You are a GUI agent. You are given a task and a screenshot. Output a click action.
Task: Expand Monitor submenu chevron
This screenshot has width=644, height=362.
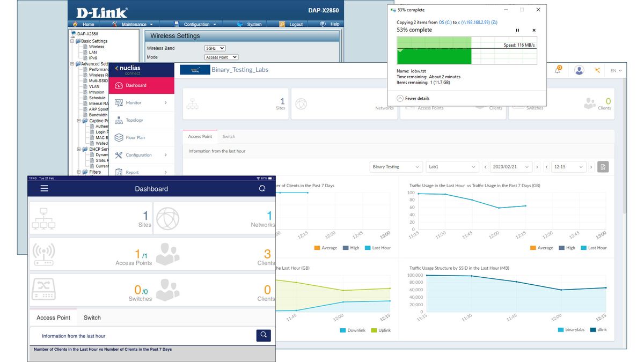166,102
